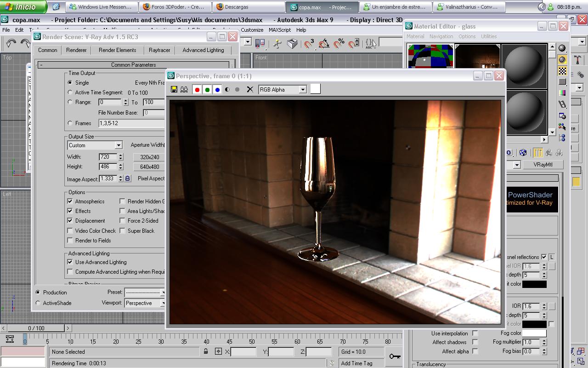Click the clear image X icon
The height and width of the screenshot is (368, 588).
pyautogui.click(x=250, y=90)
